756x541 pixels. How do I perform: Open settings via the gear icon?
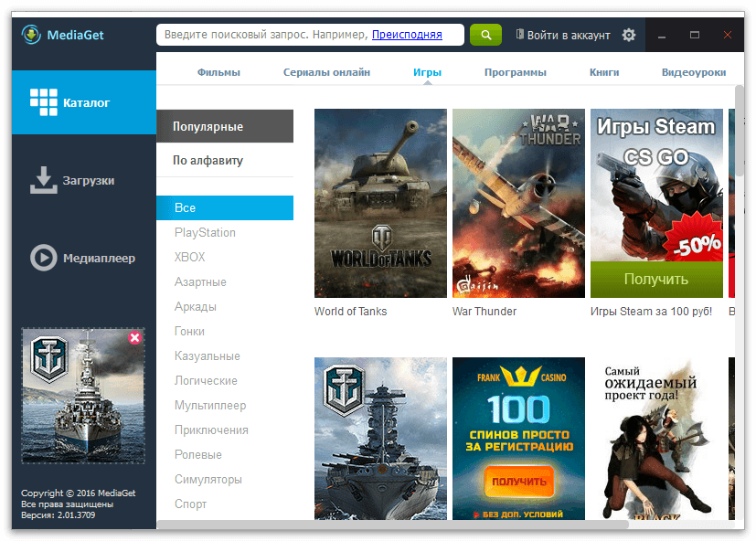629,35
